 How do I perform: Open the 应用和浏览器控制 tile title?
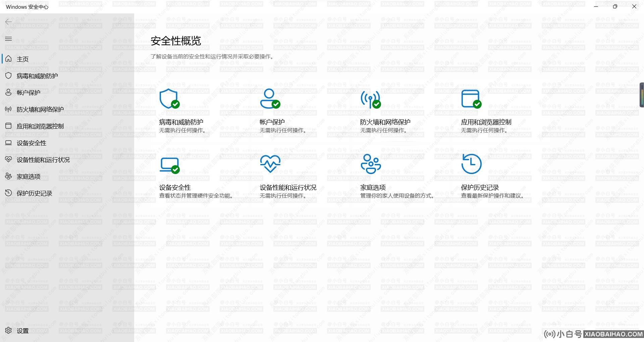click(486, 122)
